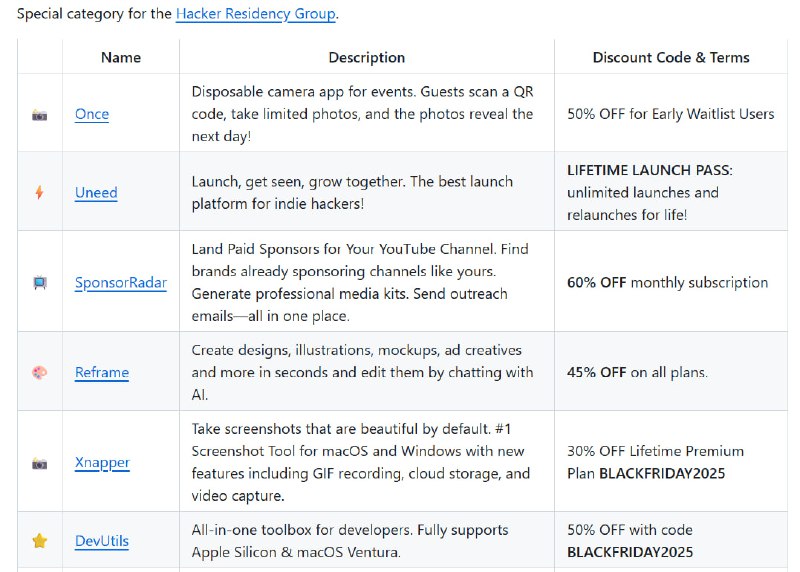
Task: Click the Description column header
Action: point(367,57)
